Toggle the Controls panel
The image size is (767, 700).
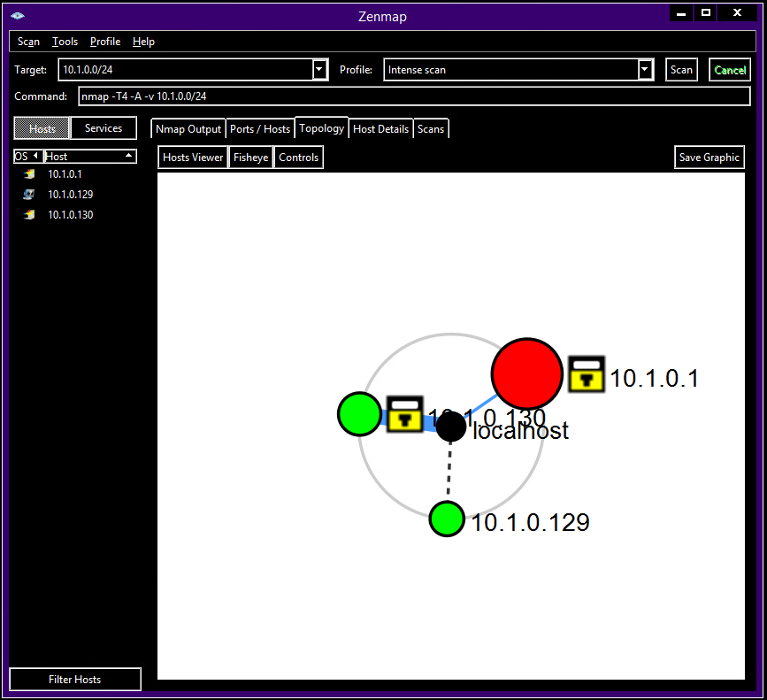pos(298,158)
